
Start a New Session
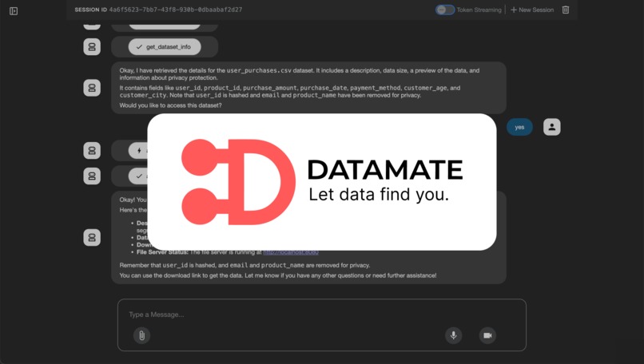(532, 10)
